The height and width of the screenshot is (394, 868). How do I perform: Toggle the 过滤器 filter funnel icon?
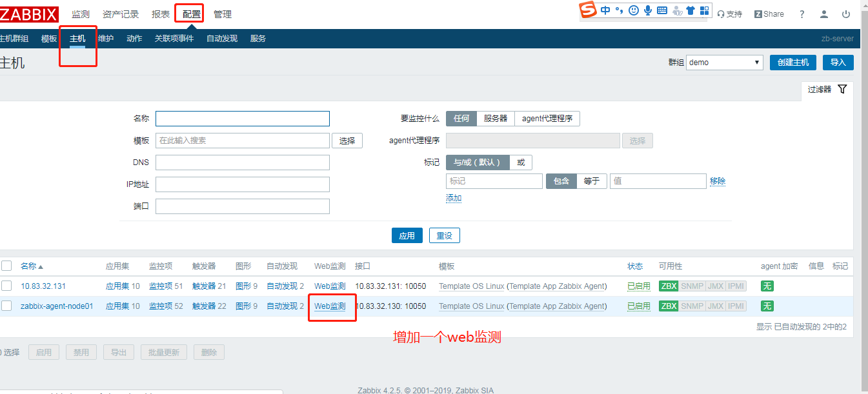842,89
